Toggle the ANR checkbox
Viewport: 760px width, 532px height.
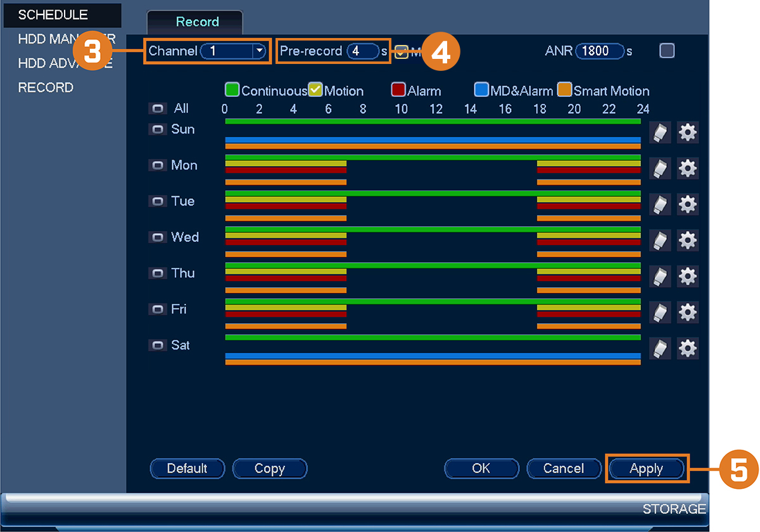[x=667, y=51]
